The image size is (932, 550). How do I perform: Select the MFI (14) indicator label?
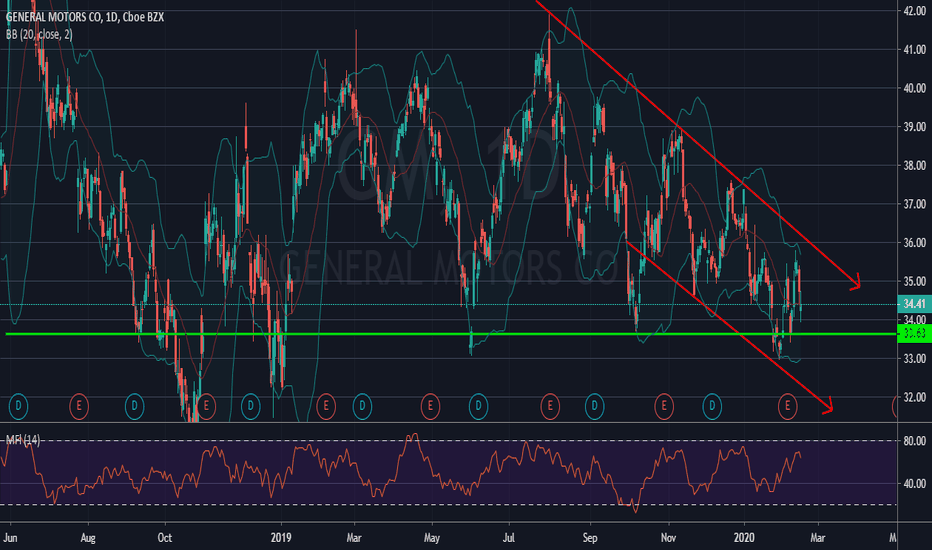coord(23,440)
